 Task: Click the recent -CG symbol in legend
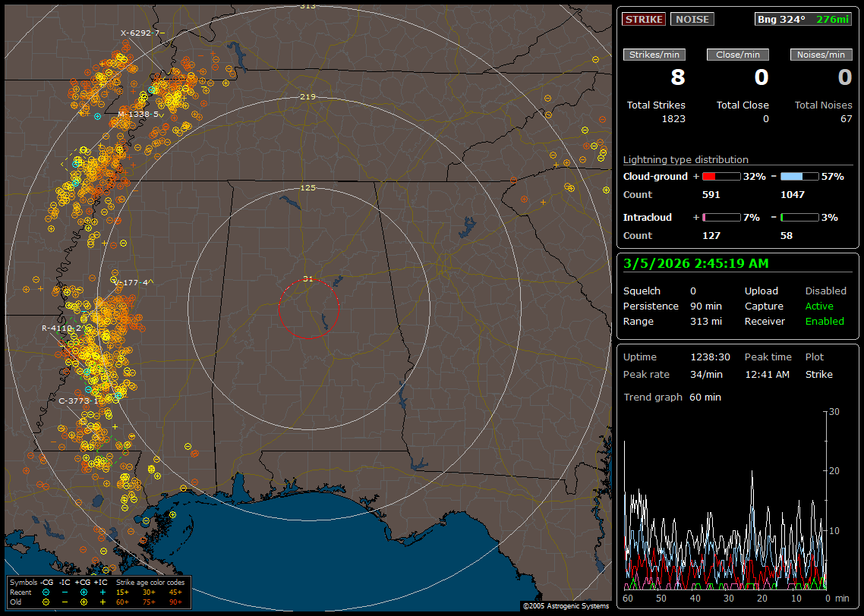tap(46, 592)
